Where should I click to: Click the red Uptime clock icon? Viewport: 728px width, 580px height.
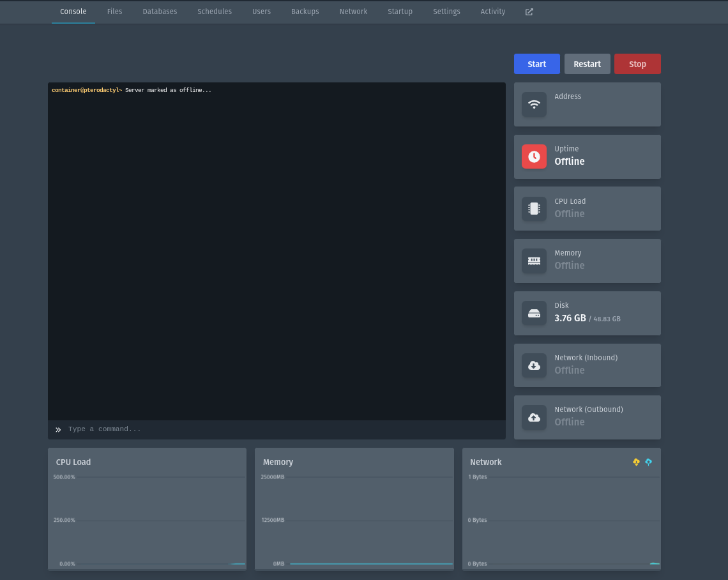[534, 156]
